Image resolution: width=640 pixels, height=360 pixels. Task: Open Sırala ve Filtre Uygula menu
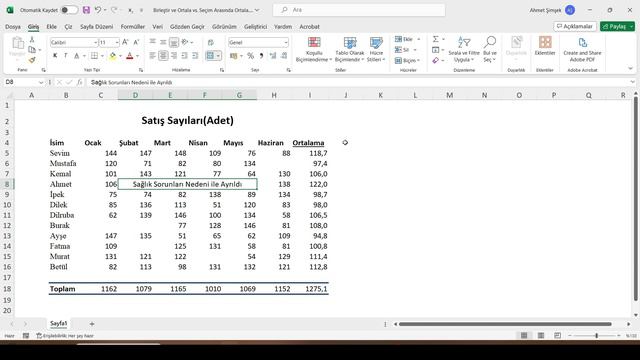[464, 49]
